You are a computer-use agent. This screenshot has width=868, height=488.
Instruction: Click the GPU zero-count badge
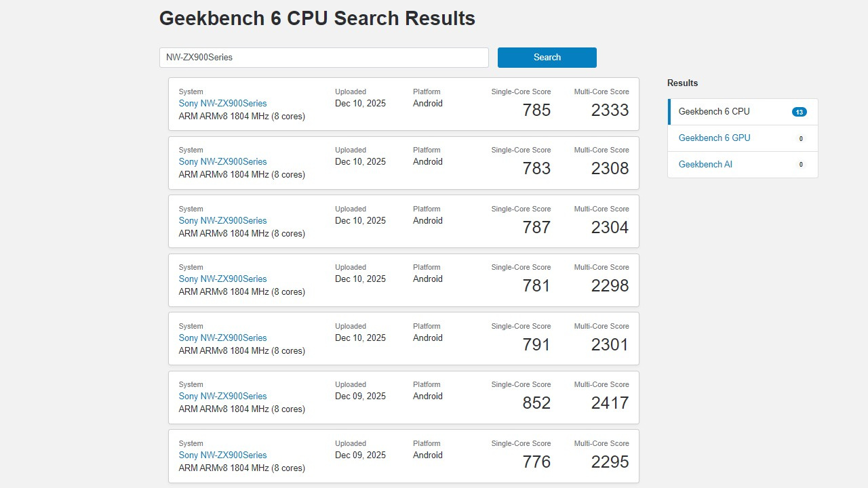coord(800,138)
